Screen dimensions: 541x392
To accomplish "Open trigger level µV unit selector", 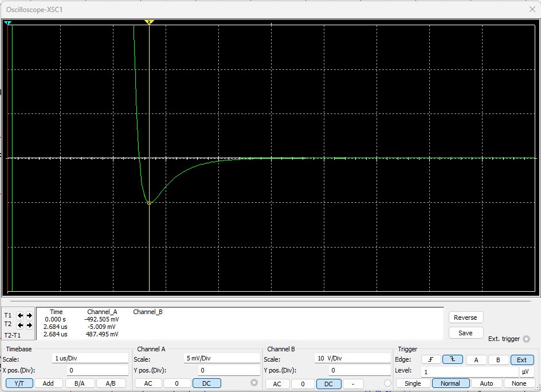I will click(527, 372).
